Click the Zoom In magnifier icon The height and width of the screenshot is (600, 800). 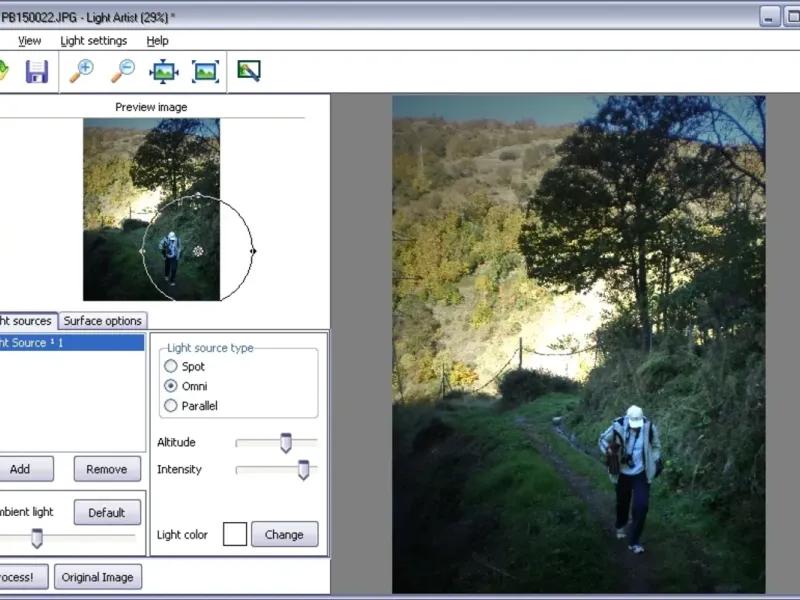click(x=82, y=71)
